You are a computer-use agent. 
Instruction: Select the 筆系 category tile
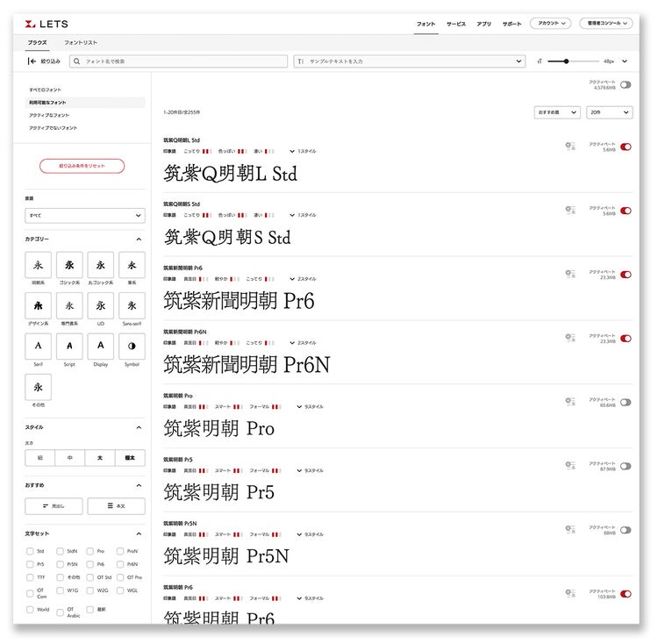132,265
